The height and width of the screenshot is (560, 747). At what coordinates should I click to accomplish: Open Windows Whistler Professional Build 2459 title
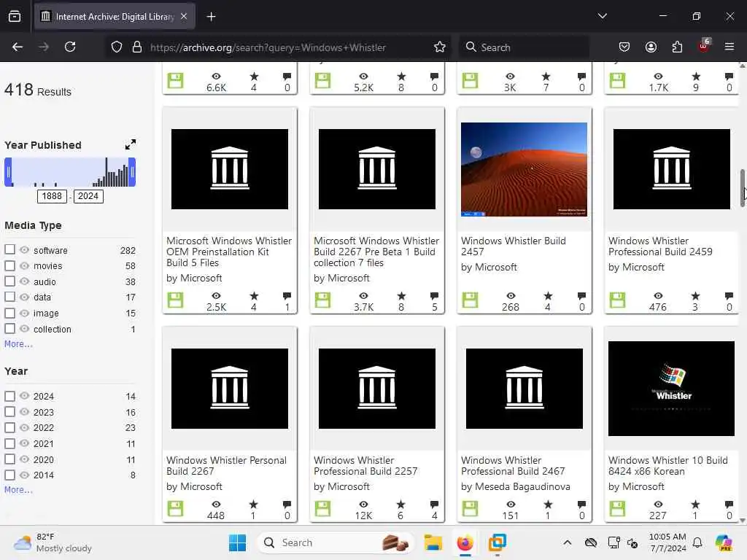[x=660, y=246]
